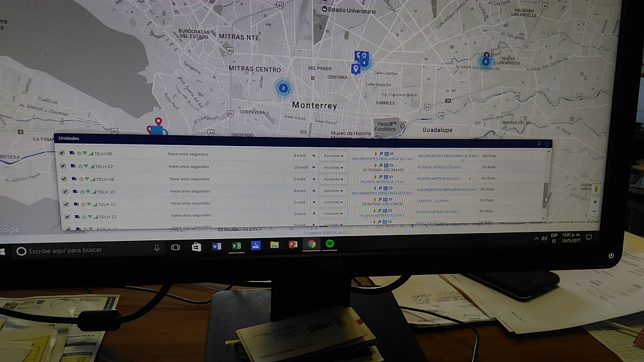This screenshot has width=644, height=362.
Task: Click the cluster marker labeled 5
Action: (486, 62)
